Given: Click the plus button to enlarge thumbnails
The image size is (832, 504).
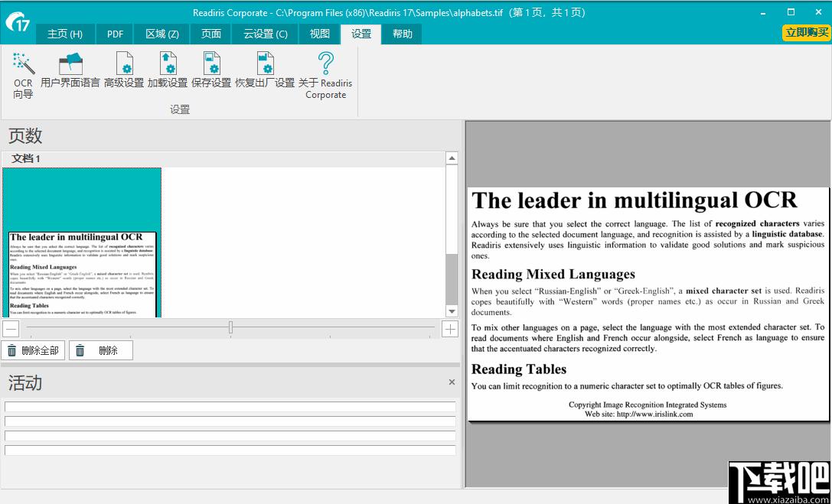Looking at the screenshot, I should coord(450,329).
